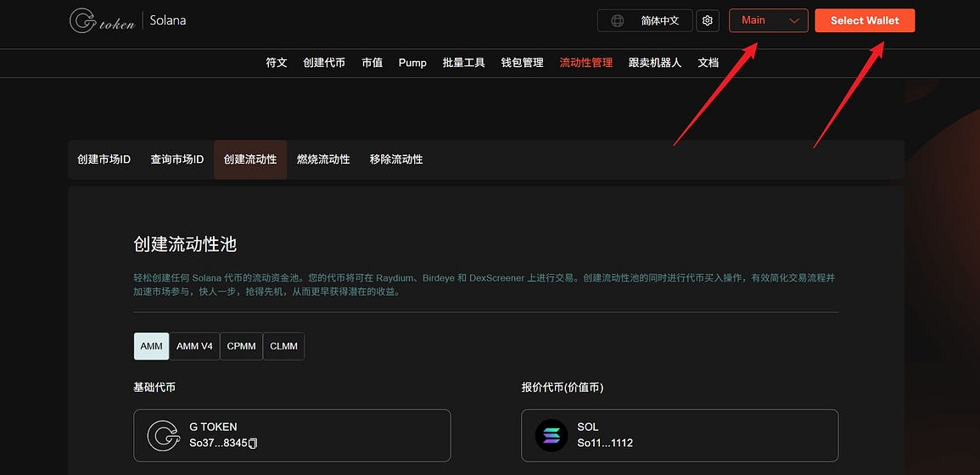Click the SOL token logo

[552, 435]
